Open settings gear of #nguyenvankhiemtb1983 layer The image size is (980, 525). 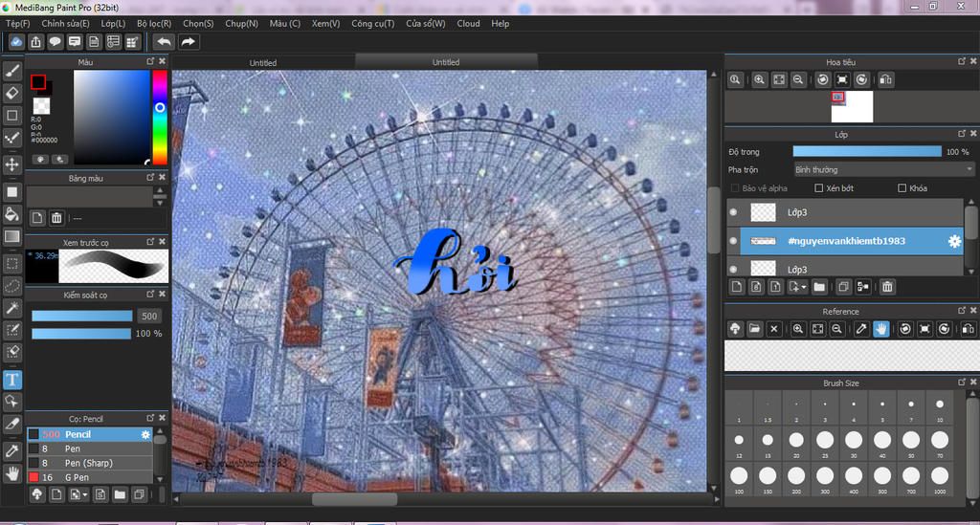pos(954,242)
